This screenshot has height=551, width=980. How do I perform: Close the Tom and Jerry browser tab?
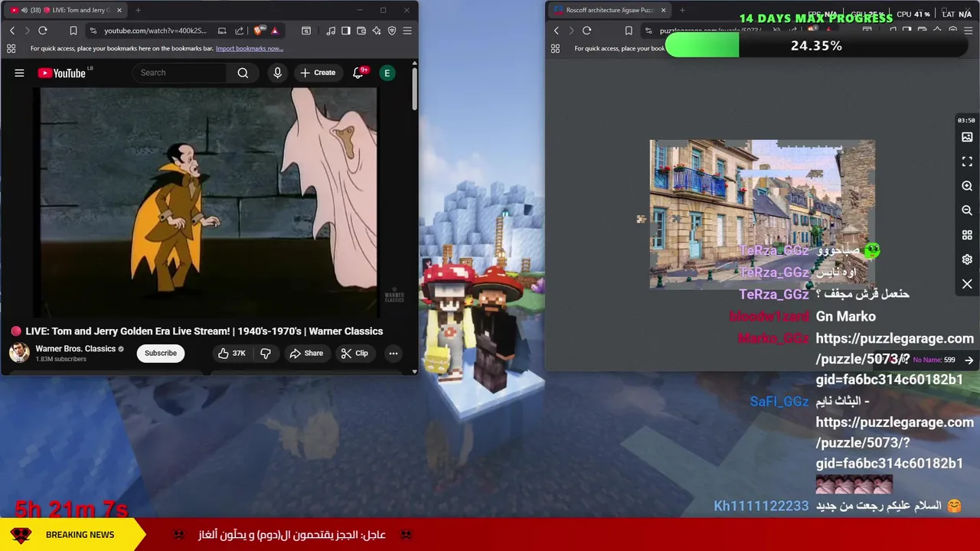(x=119, y=10)
